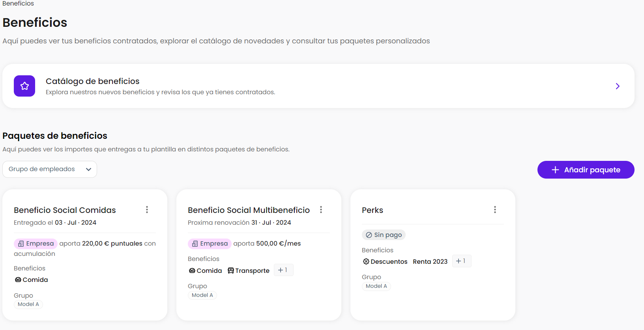Open the Catálogo de beneficios title link

[93, 81]
